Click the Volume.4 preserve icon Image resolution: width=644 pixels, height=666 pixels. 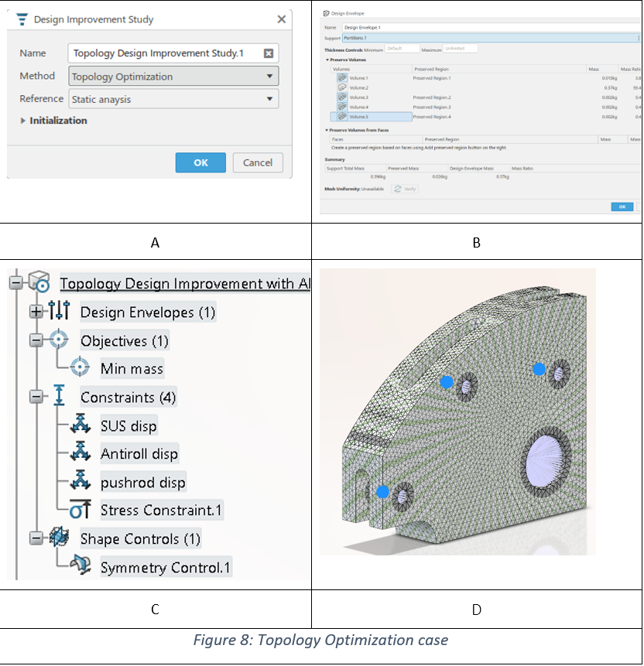pyautogui.click(x=342, y=107)
